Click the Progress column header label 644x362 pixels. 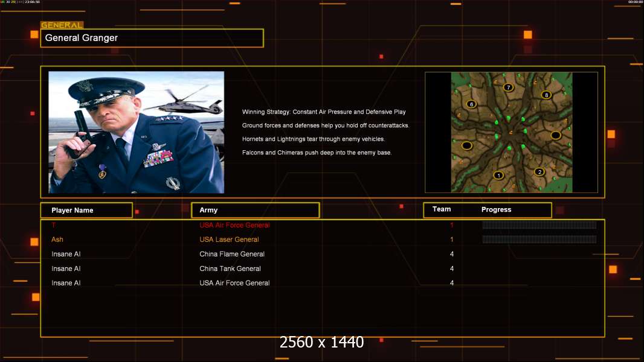[x=496, y=210]
